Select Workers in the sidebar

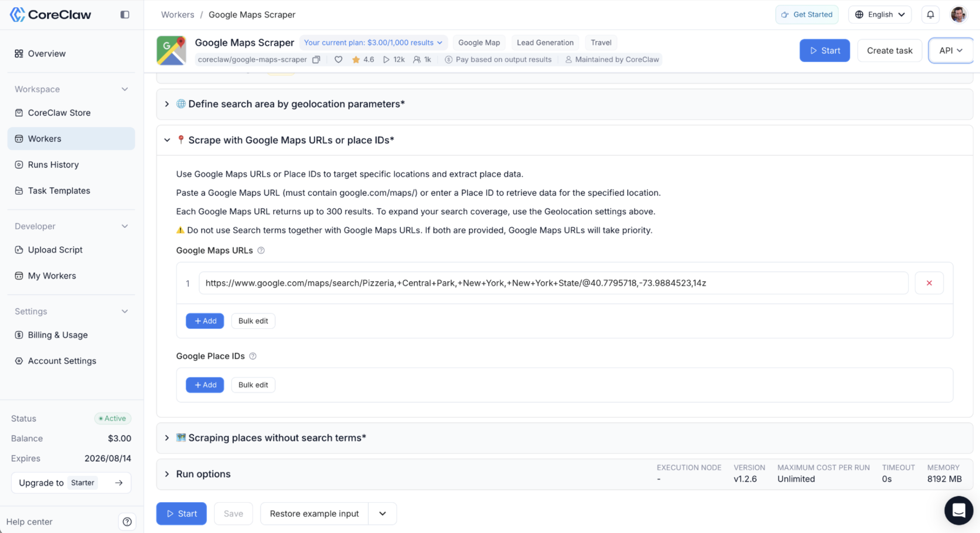coord(71,139)
